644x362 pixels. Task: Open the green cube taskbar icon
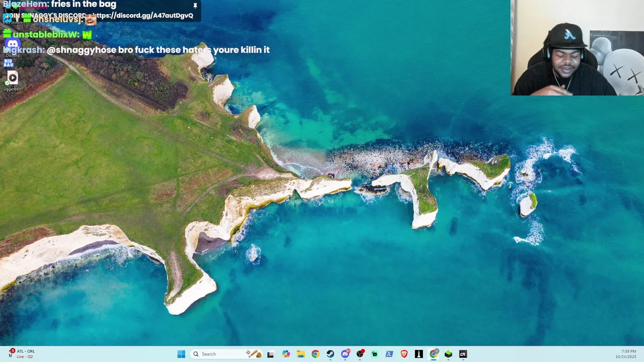448,354
